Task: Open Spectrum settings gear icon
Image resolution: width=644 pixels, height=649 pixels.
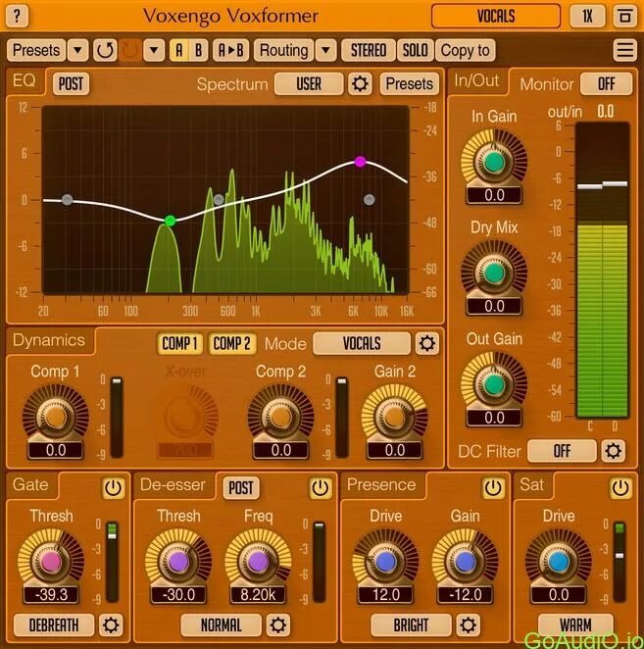Action: point(360,84)
